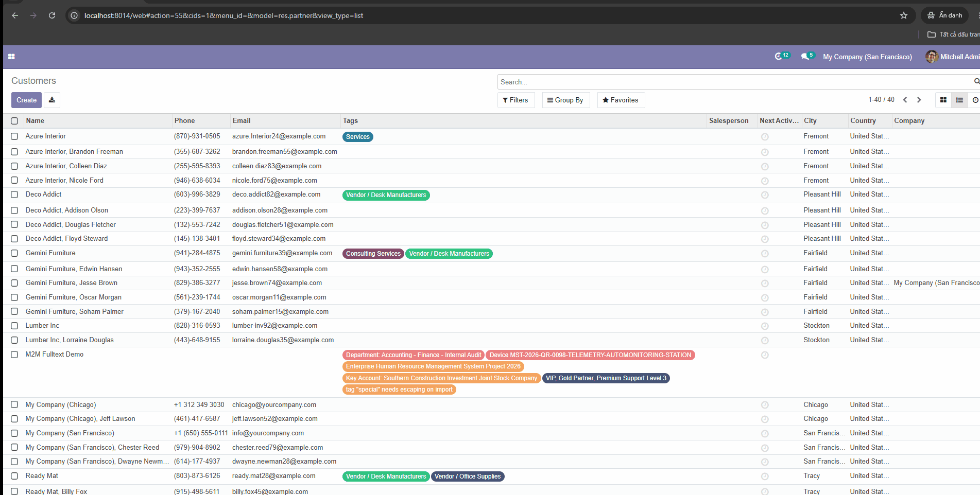
Task: Open next activity clock for Lumber Inc row
Action: point(765,326)
